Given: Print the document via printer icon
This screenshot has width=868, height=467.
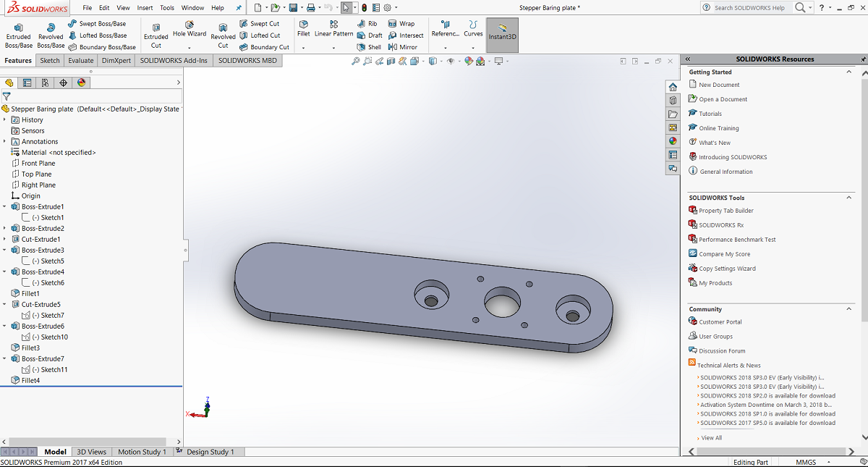Looking at the screenshot, I should (x=310, y=7).
